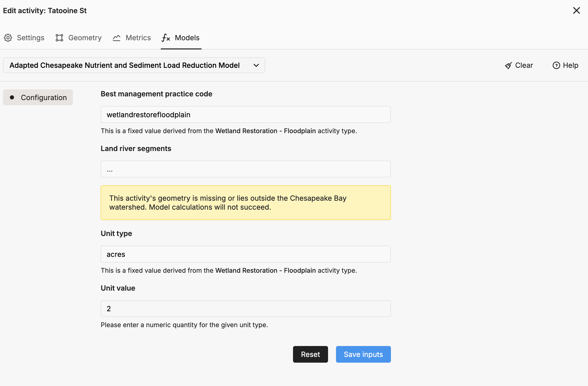Click the Help question mark icon

556,65
